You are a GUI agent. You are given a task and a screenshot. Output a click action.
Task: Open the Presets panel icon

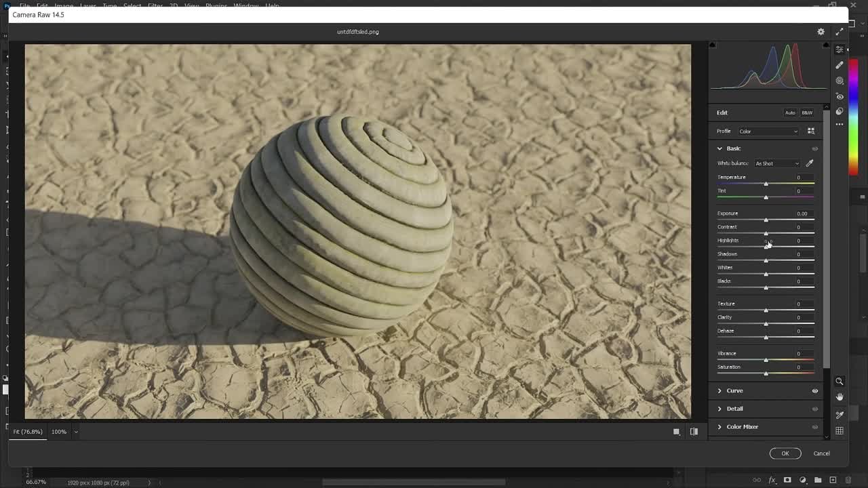pyautogui.click(x=840, y=111)
